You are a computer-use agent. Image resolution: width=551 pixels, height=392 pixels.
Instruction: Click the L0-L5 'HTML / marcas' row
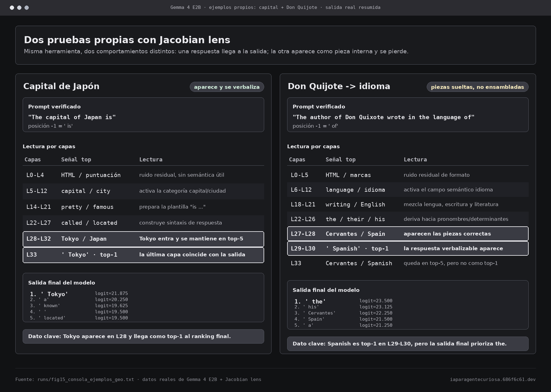click(x=408, y=175)
